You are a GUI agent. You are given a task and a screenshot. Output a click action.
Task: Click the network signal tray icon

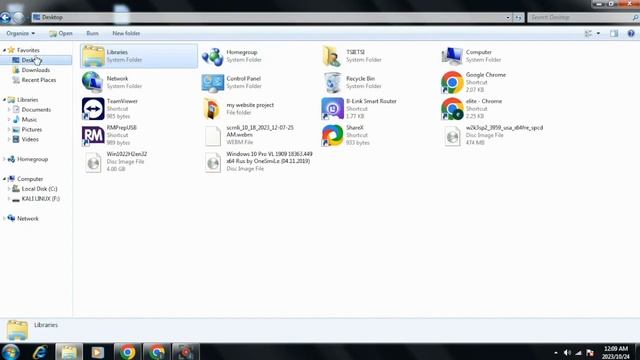point(578,353)
